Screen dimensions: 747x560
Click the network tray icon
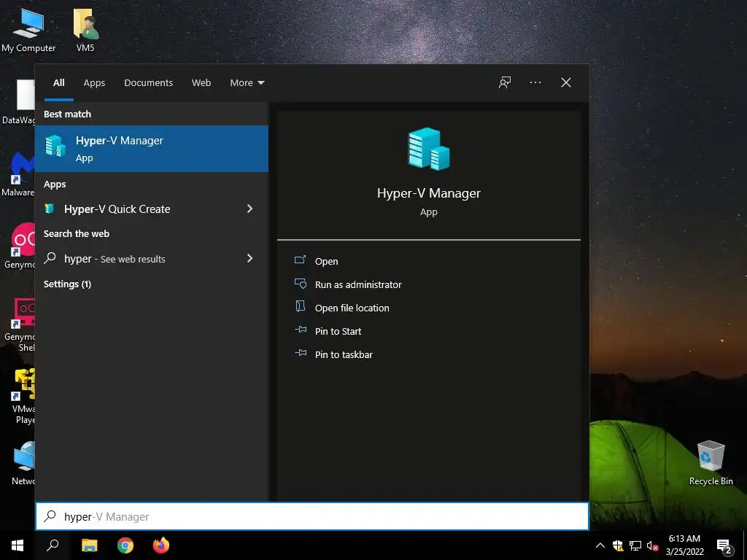coord(635,545)
